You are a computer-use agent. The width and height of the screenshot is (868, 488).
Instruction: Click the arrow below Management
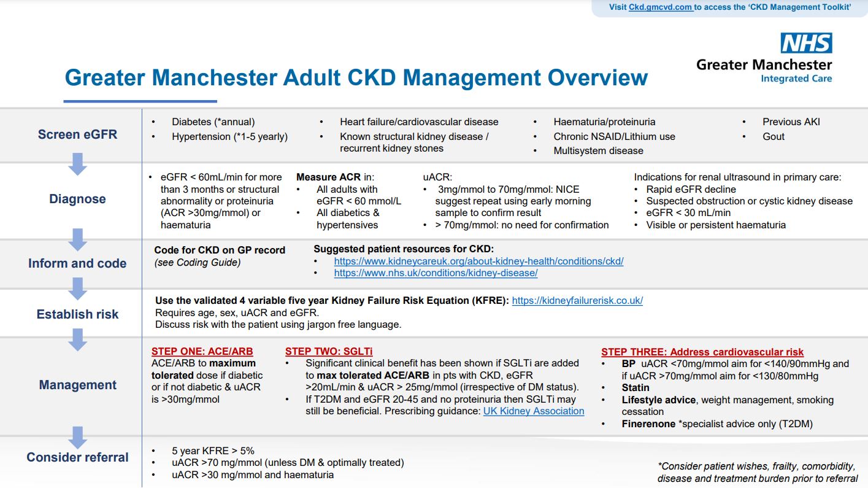(x=77, y=437)
